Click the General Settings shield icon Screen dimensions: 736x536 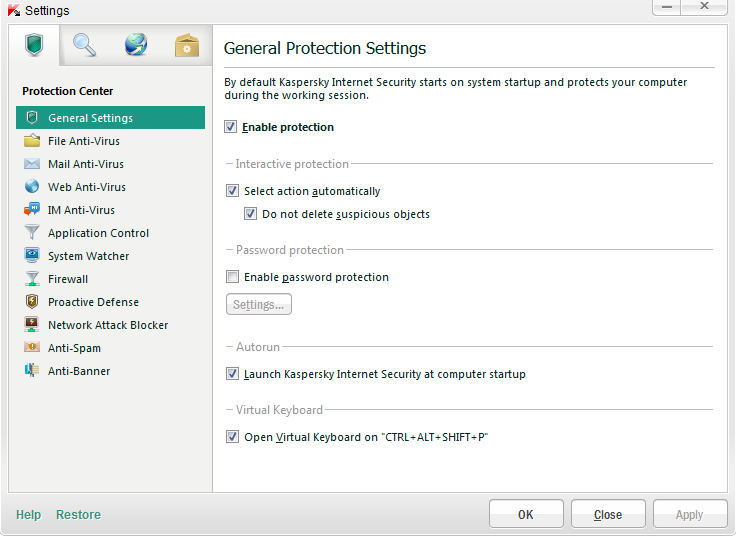click(x=32, y=117)
